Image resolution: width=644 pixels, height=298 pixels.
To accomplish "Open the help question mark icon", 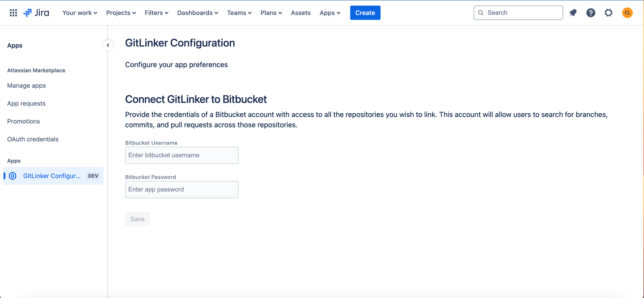I will point(591,13).
